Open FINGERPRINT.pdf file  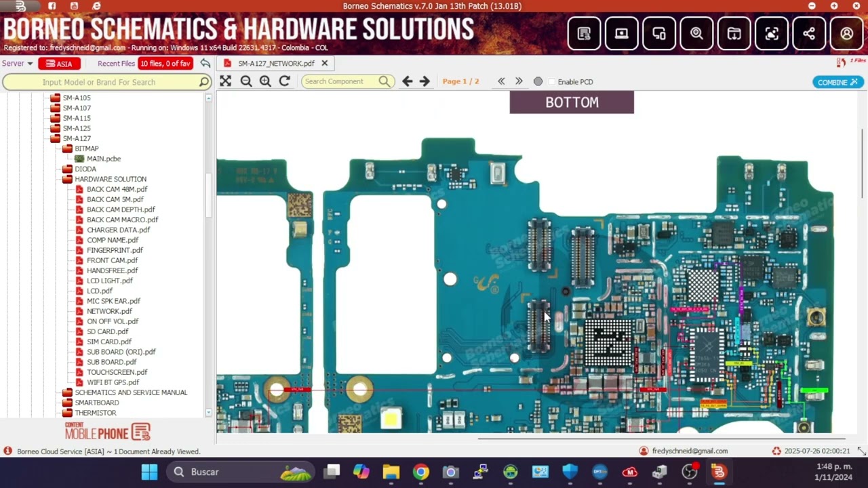pos(115,250)
